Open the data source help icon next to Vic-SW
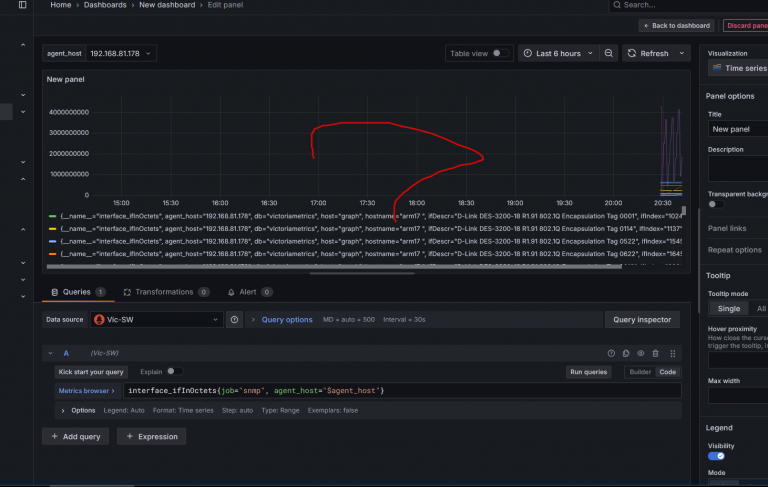This screenshot has height=487, width=768. (x=235, y=319)
